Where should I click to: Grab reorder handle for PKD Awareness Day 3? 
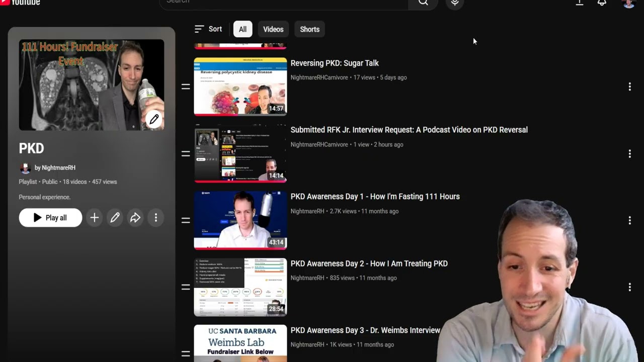click(x=186, y=353)
